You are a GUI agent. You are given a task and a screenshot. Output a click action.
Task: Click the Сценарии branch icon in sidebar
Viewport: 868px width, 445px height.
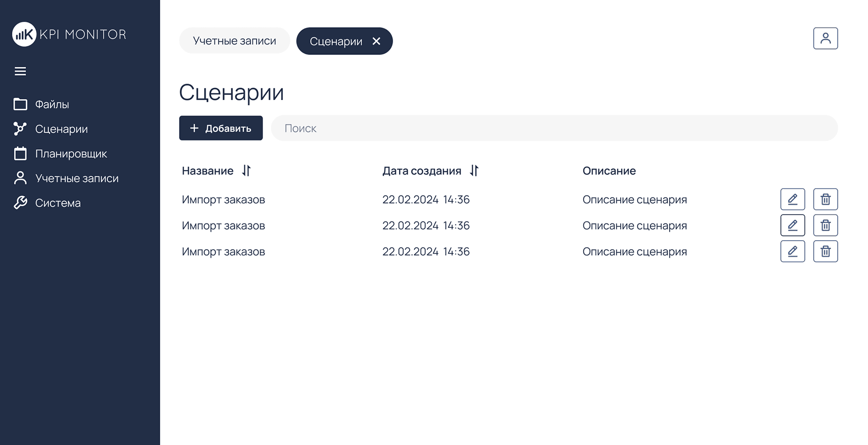click(20, 129)
